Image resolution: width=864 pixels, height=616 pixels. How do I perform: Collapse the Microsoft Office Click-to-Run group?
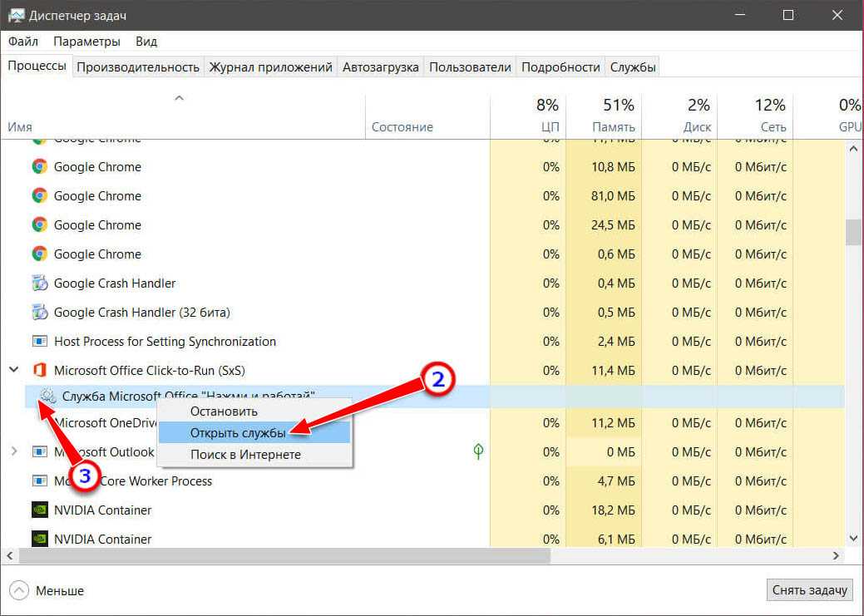[x=14, y=370]
